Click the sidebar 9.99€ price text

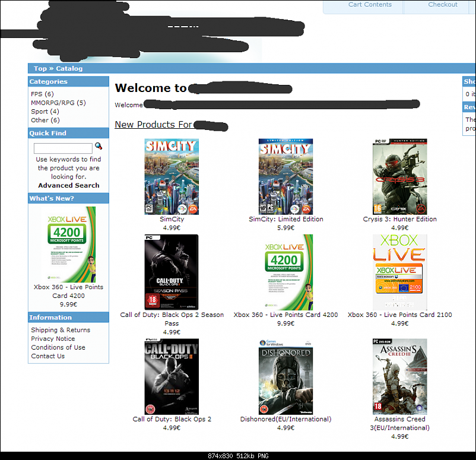tap(69, 304)
